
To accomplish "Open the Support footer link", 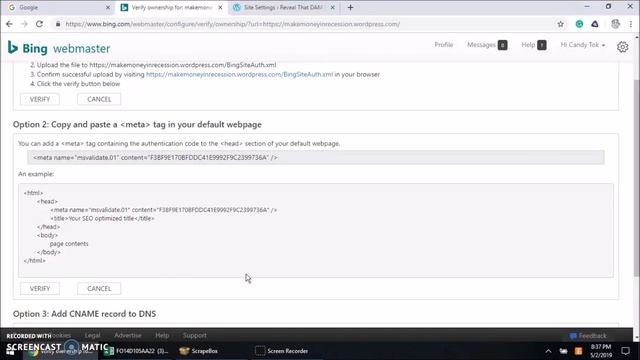I will point(195,335).
